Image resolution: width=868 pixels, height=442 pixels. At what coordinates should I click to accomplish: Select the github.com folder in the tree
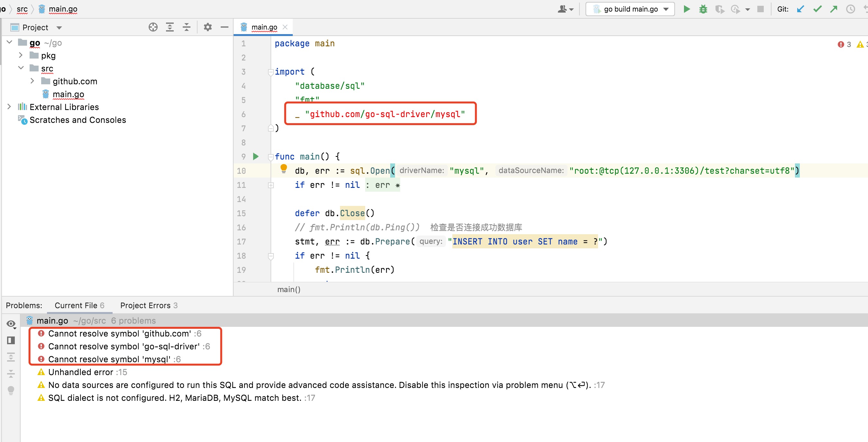click(x=75, y=81)
